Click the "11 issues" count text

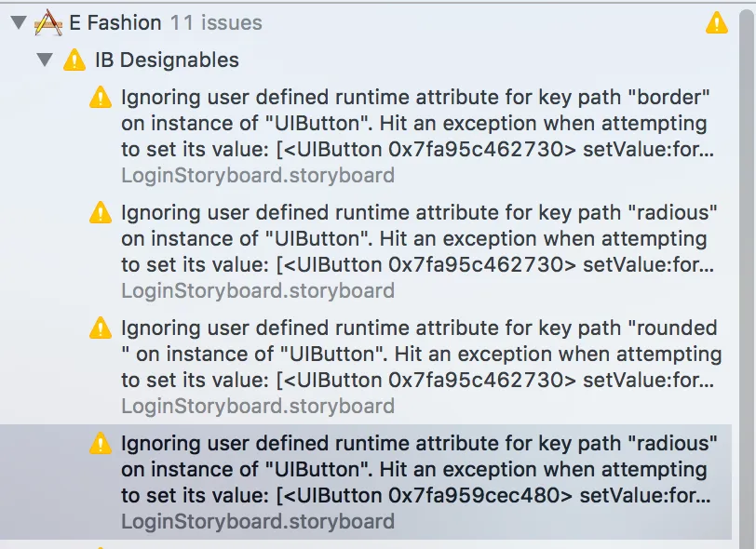click(216, 23)
